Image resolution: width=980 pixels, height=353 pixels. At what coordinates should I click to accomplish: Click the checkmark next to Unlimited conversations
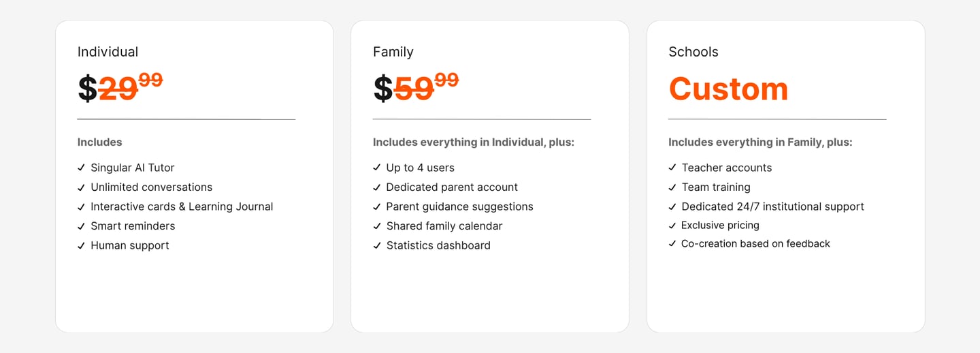tap(81, 187)
